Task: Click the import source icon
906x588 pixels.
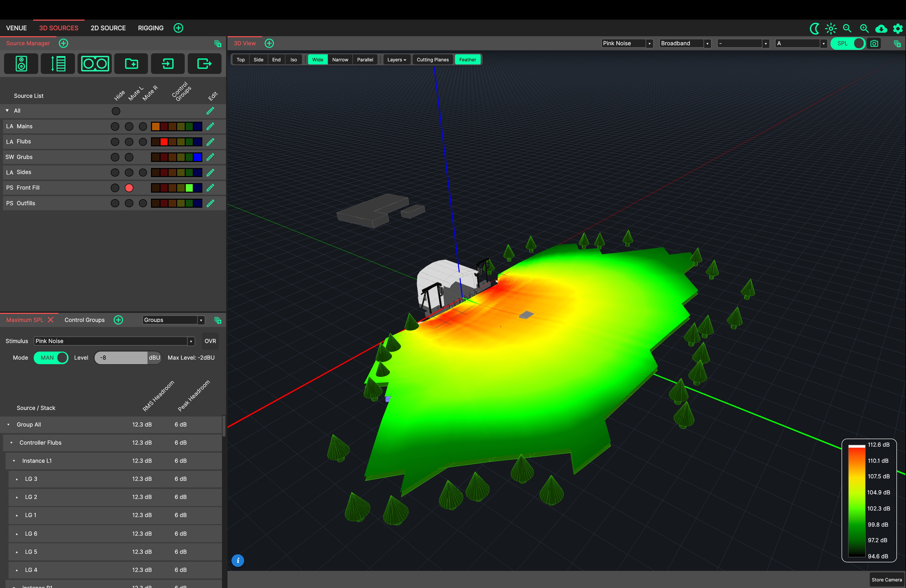Action: pyautogui.click(x=168, y=64)
